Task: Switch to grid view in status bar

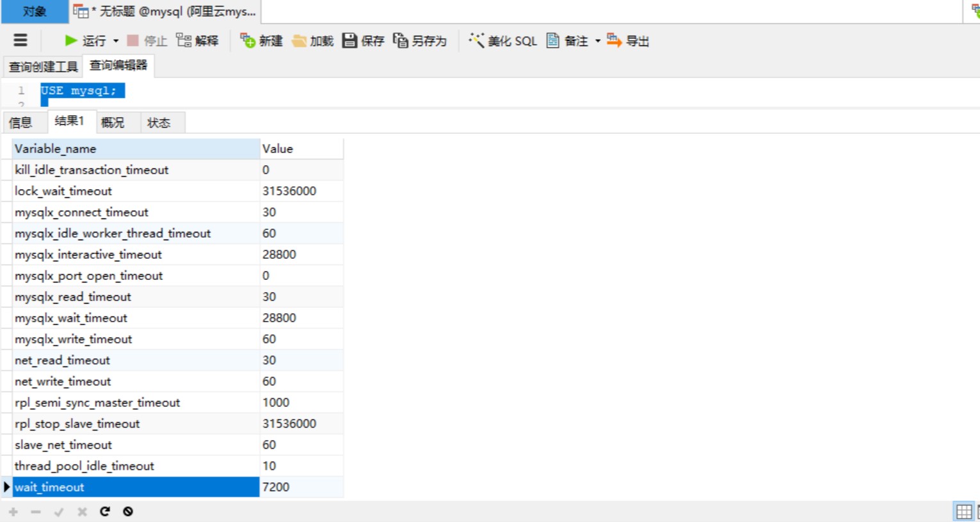Action: 963,511
